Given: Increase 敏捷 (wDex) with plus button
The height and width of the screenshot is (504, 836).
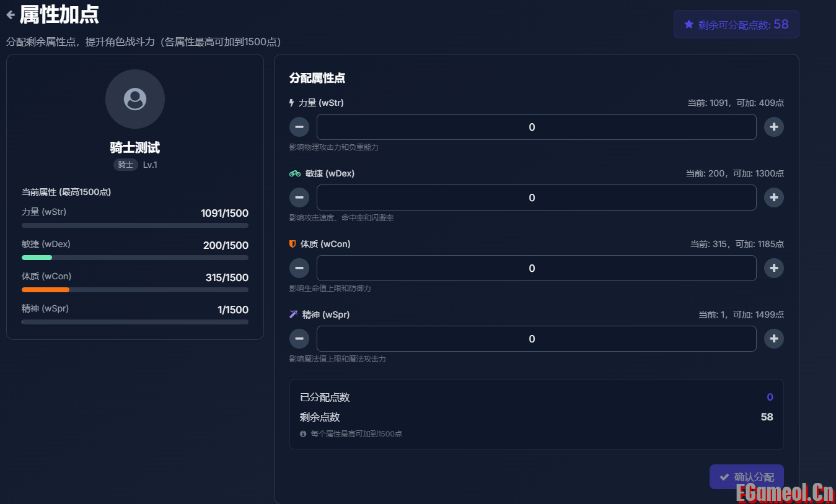Looking at the screenshot, I should pos(773,198).
